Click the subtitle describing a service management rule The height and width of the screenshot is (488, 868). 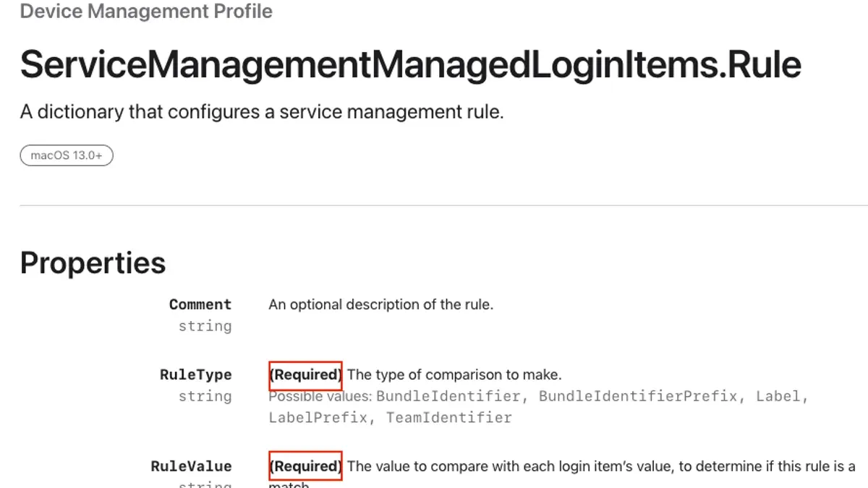262,113
